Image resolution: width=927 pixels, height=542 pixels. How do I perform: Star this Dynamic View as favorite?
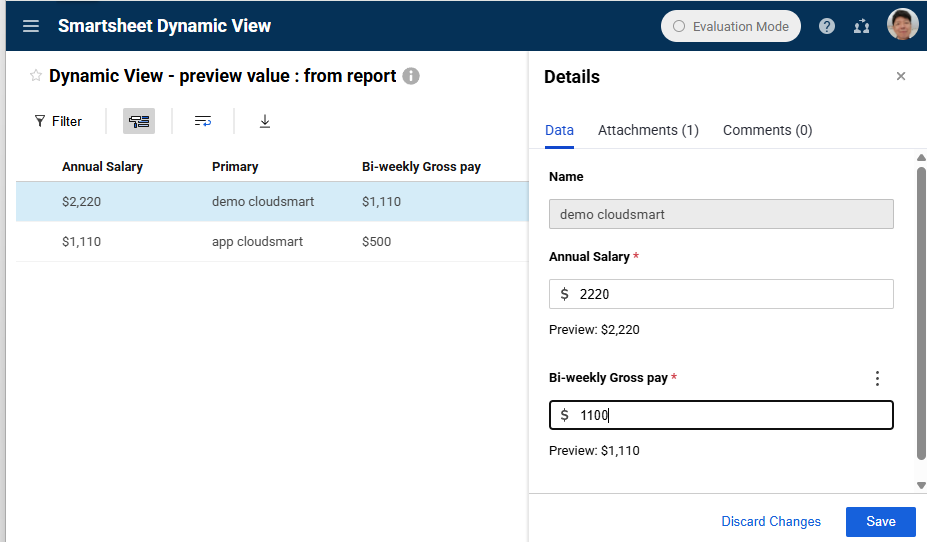[x=35, y=76]
